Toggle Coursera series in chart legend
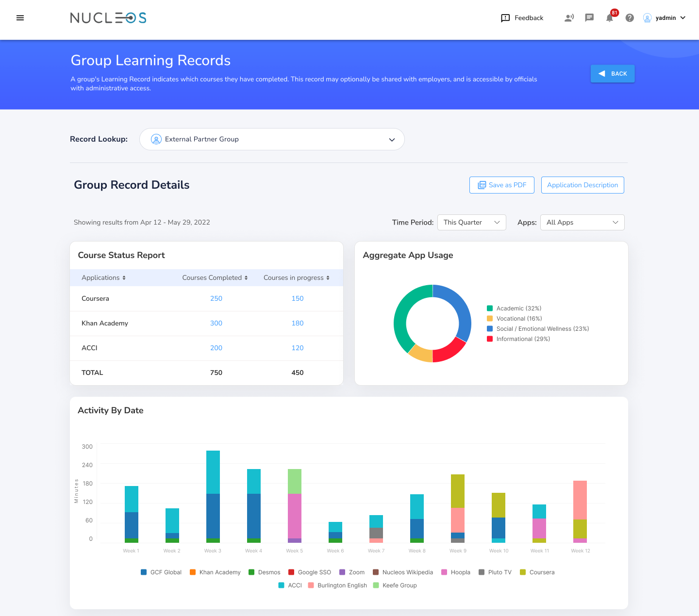Image resolution: width=699 pixels, height=616 pixels. pyautogui.click(x=537, y=572)
